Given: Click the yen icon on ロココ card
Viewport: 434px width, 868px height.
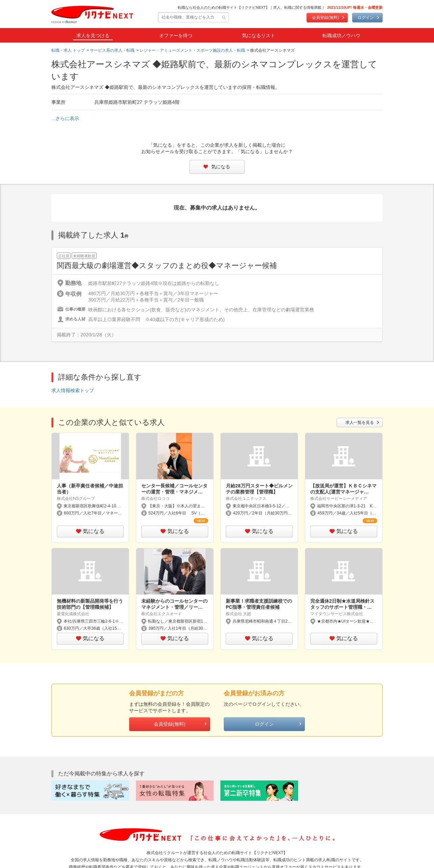Looking at the screenshot, I should [x=144, y=513].
